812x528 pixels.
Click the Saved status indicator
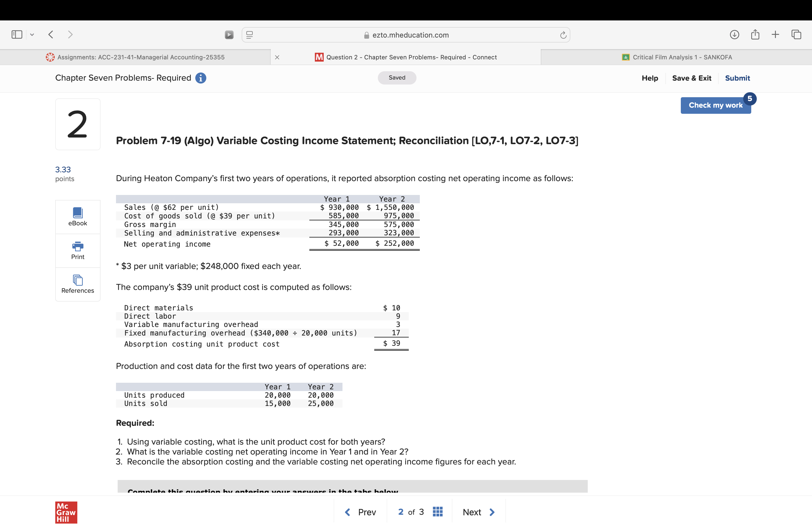click(397, 77)
